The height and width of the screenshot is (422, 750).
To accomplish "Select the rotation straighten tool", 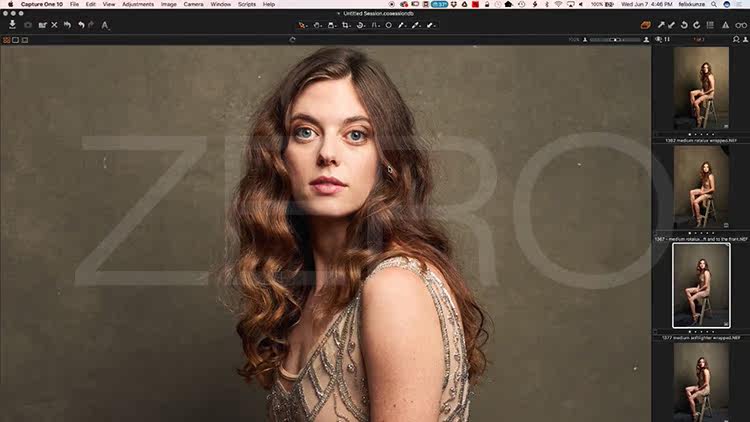I will pyautogui.click(x=361, y=25).
